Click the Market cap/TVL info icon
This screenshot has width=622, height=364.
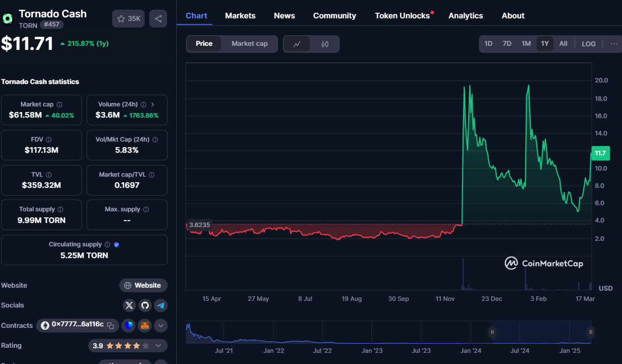(x=152, y=175)
